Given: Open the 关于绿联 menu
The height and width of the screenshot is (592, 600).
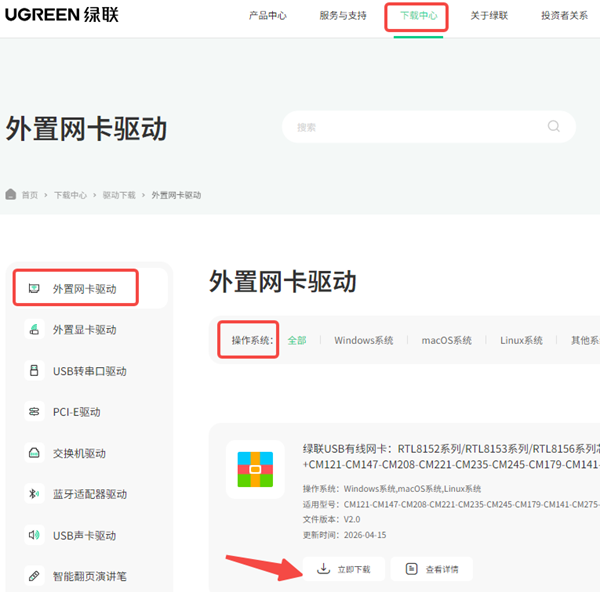Looking at the screenshot, I should [x=489, y=16].
